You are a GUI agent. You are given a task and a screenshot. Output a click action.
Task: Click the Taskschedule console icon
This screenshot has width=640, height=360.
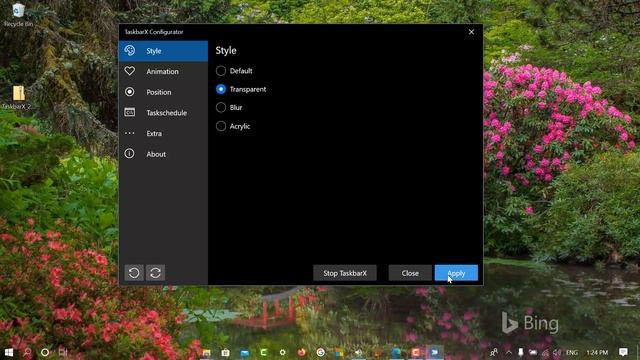130,112
